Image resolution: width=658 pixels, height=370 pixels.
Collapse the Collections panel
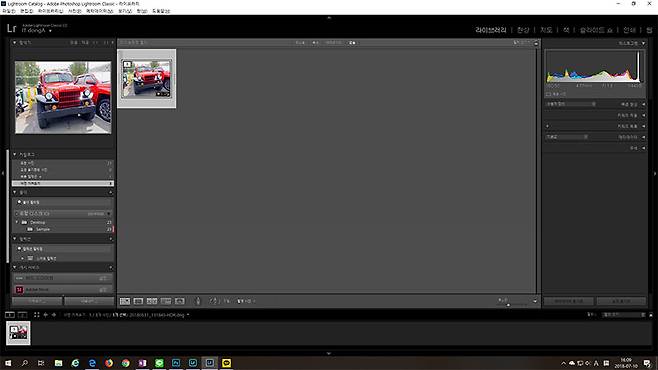(x=15, y=239)
